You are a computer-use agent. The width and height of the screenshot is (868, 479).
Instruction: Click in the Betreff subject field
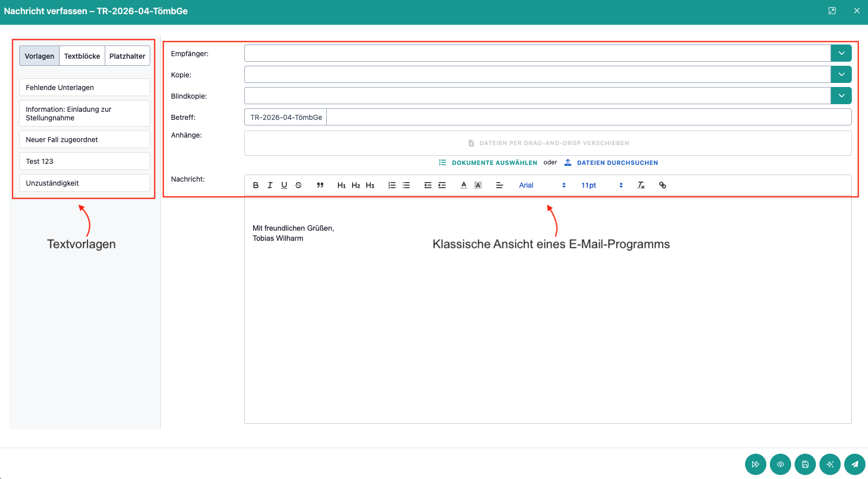589,117
